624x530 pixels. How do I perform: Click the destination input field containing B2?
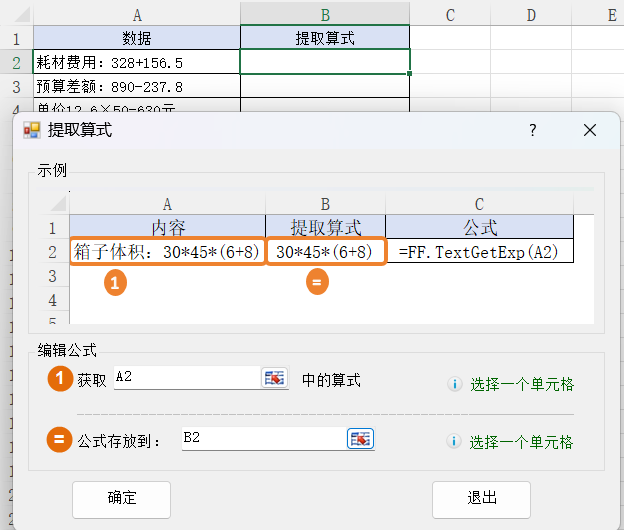click(x=262, y=439)
